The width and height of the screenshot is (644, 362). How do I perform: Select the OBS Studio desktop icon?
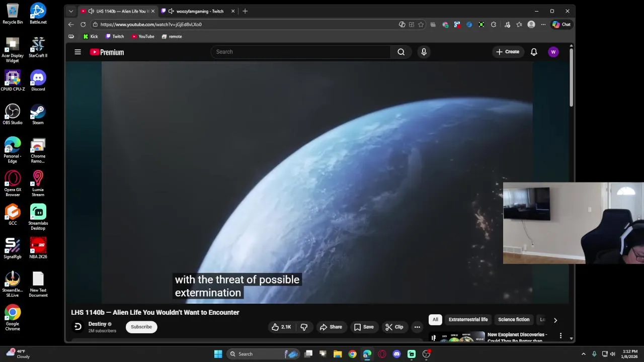pos(13,114)
